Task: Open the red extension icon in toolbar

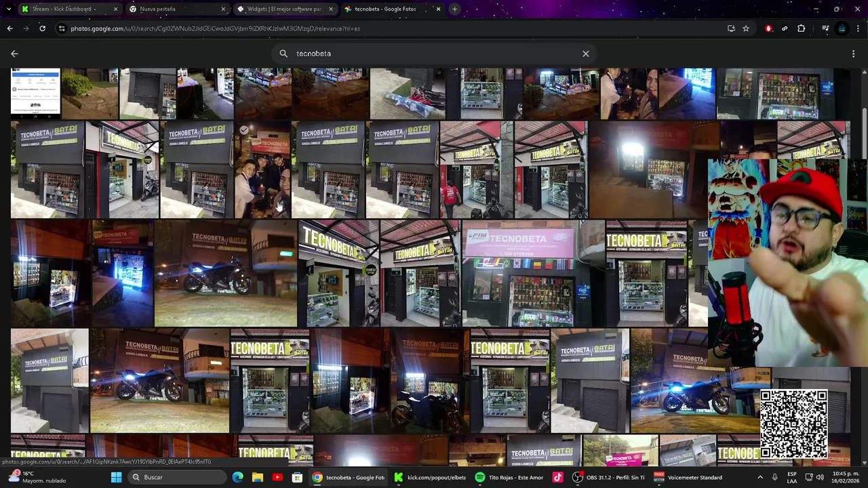Action: tap(768, 28)
